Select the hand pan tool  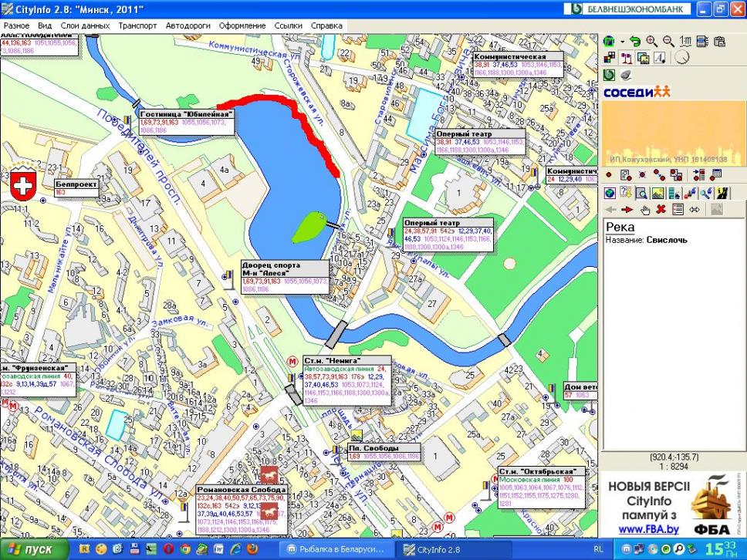pyautogui.click(x=644, y=209)
